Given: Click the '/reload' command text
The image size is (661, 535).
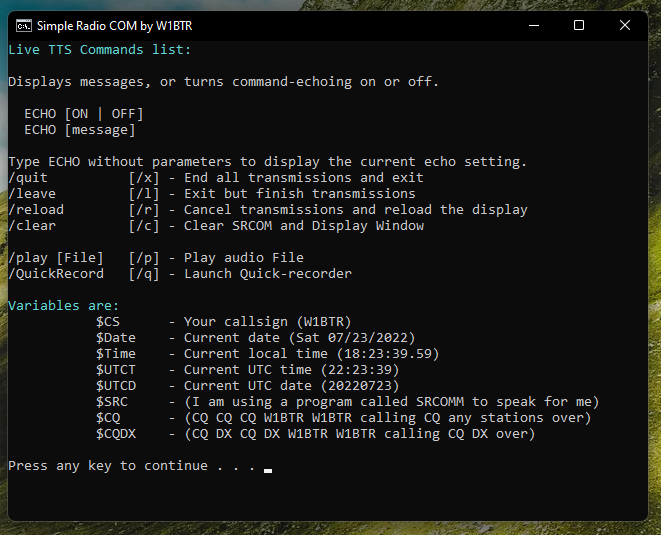Looking at the screenshot, I should click(x=36, y=210).
